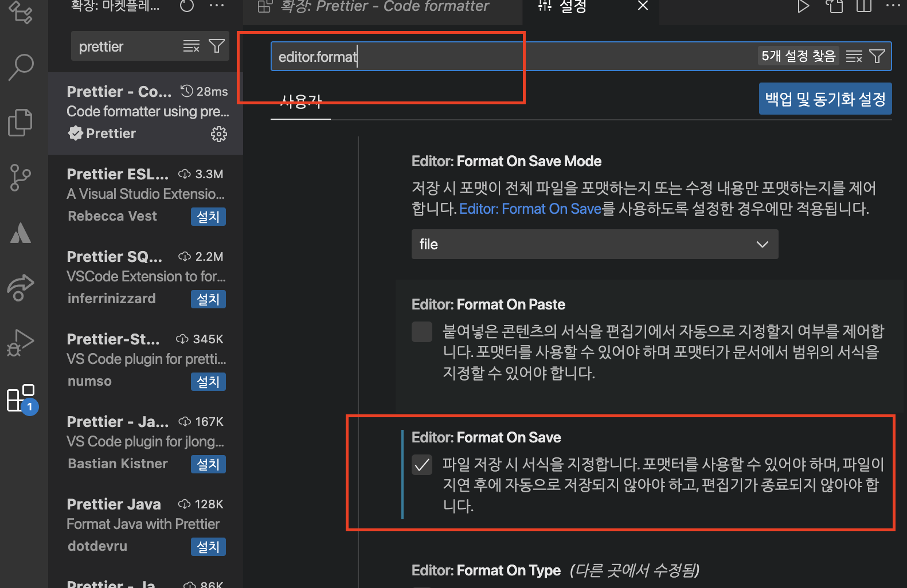The image size is (907, 588).
Task: Click the Editor: Format On Save Mode title
Action: pyautogui.click(x=506, y=161)
